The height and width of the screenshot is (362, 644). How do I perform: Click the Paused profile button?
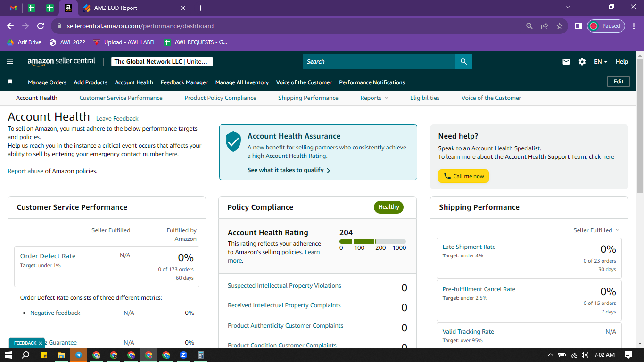coord(606,26)
